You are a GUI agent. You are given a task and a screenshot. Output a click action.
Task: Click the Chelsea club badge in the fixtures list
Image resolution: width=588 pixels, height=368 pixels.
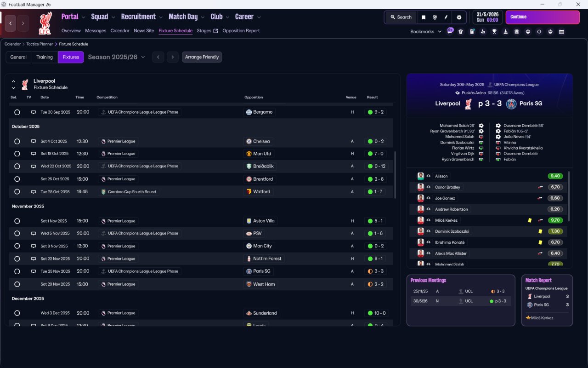[249, 141]
